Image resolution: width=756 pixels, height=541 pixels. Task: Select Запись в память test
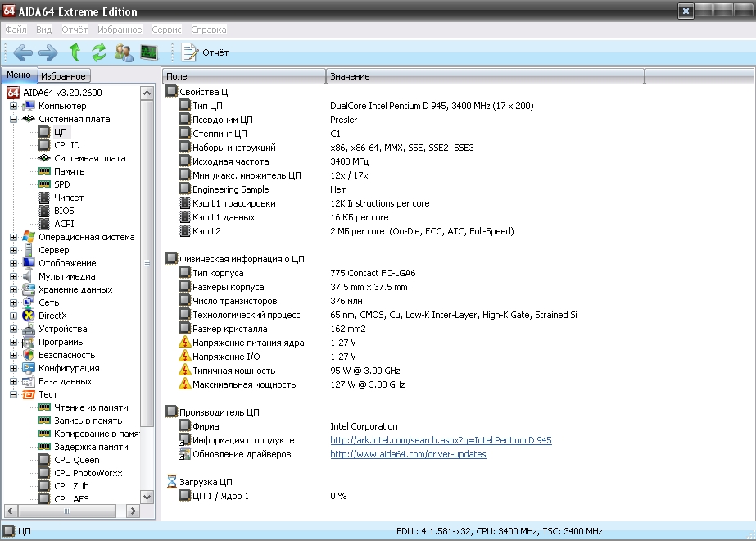[88, 421]
